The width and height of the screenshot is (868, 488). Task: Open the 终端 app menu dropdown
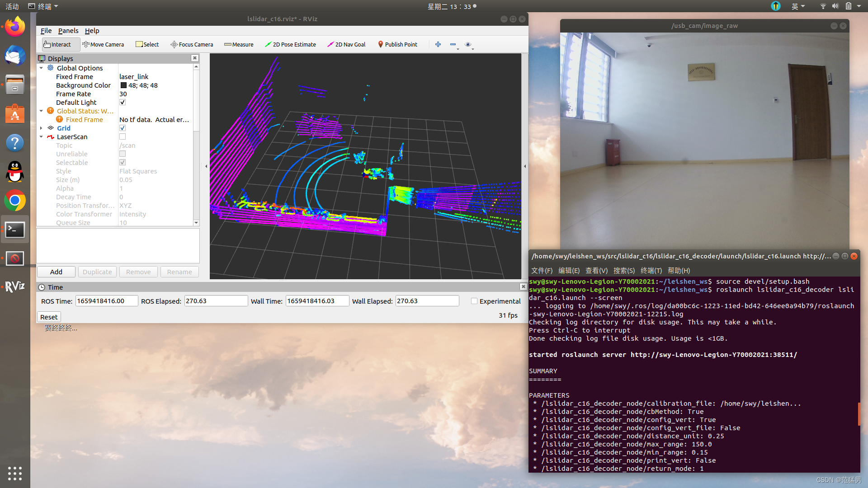(x=43, y=6)
